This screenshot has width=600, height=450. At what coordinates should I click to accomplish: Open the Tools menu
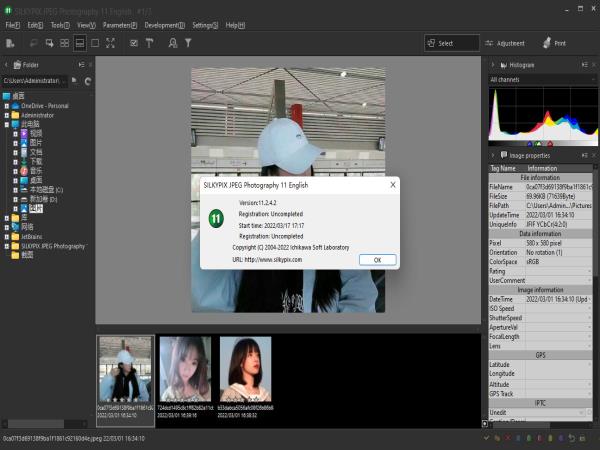(x=60, y=25)
